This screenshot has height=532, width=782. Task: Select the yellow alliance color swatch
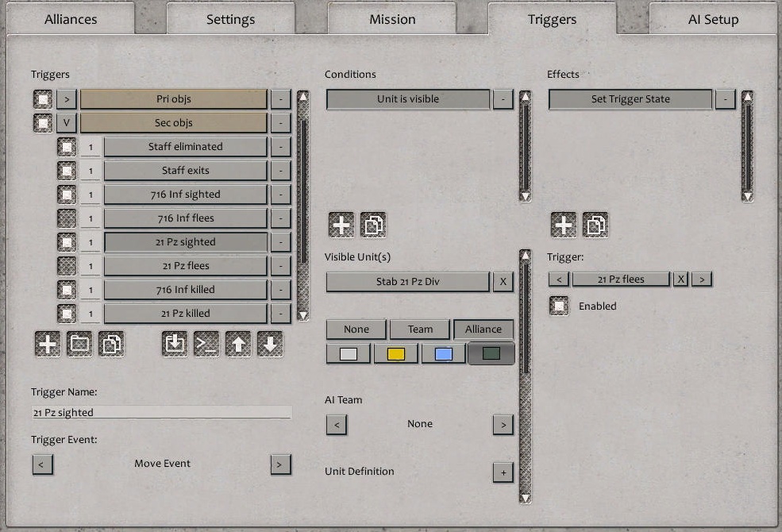pyautogui.click(x=395, y=353)
